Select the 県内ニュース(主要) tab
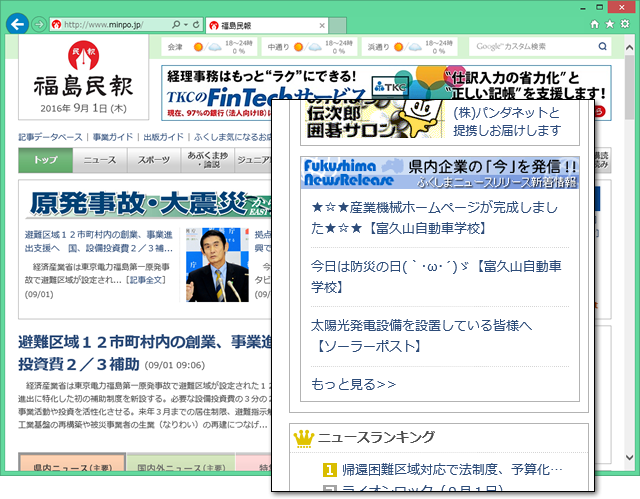This screenshot has height=499, width=640. [x=72, y=462]
